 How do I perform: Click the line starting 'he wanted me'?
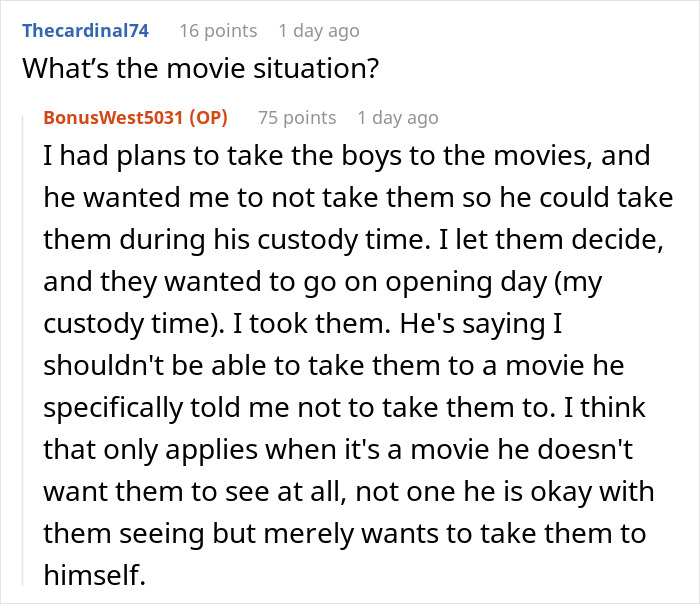[x=358, y=198]
